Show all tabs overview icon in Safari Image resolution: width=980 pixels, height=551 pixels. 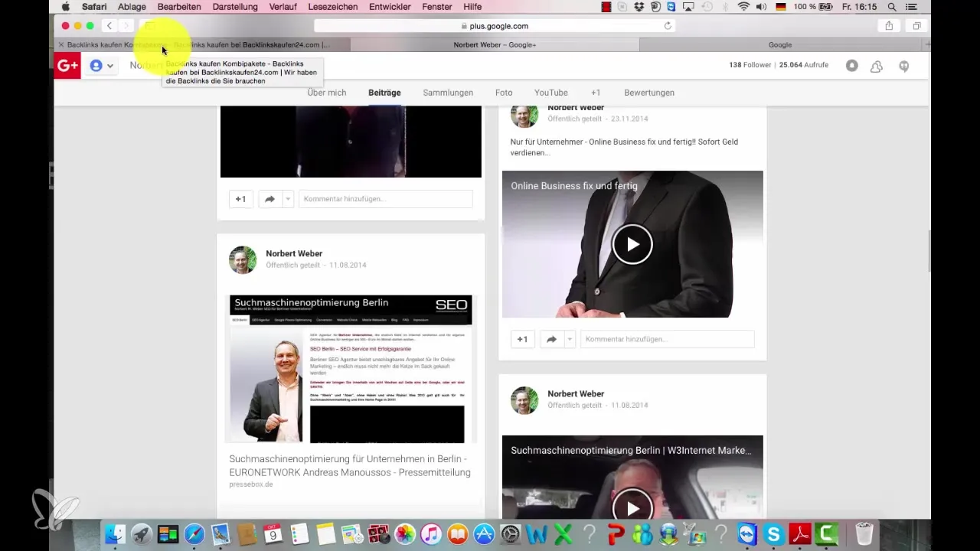(x=916, y=26)
